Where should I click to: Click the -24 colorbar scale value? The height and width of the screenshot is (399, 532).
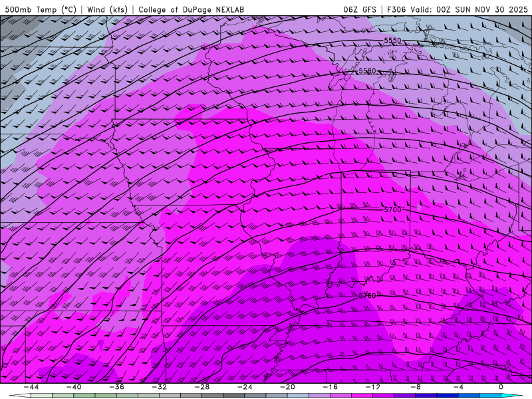click(245, 387)
